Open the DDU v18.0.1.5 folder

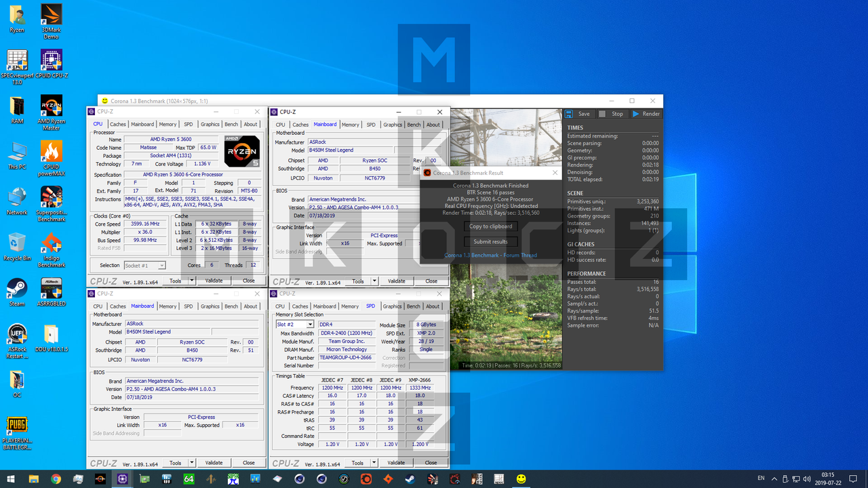52,339
